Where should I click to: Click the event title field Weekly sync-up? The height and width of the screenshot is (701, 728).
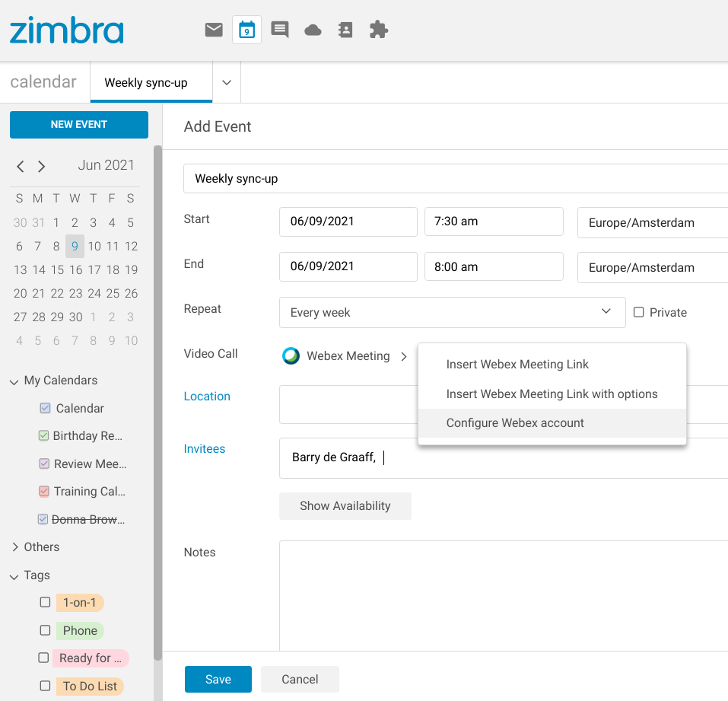[456, 178]
